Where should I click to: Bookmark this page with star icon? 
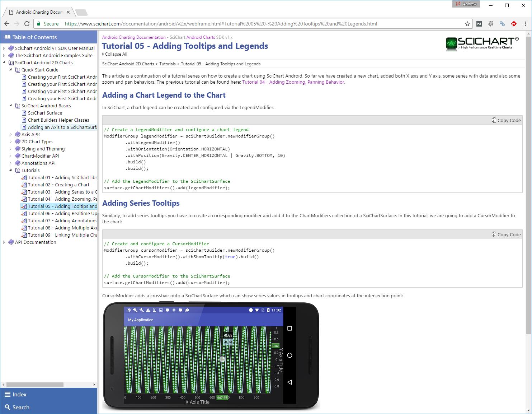coord(467,24)
